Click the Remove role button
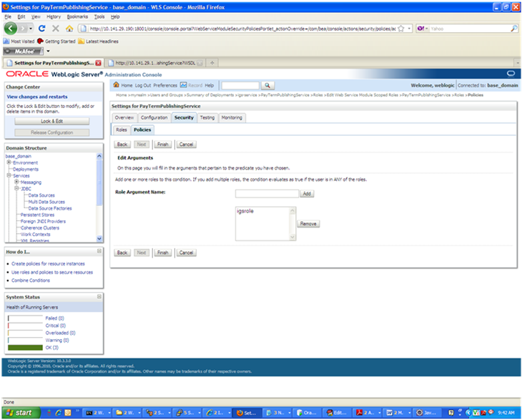This screenshot has width=522, height=420. (308, 224)
